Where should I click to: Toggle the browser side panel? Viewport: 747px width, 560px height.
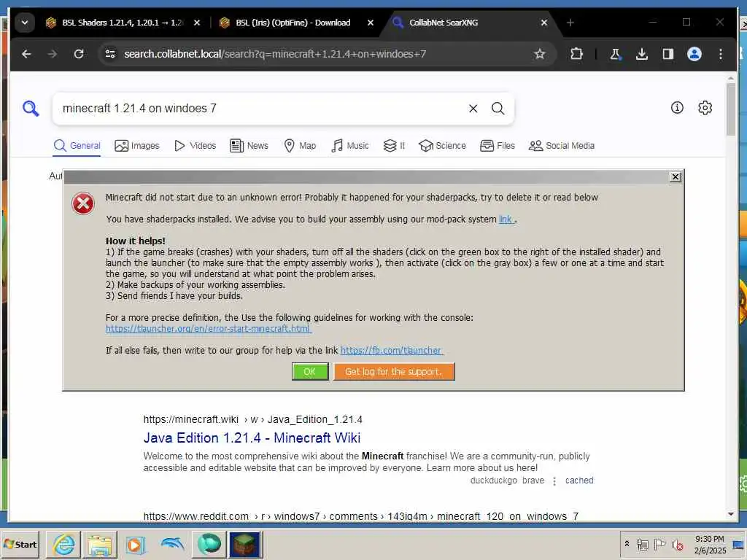click(668, 54)
